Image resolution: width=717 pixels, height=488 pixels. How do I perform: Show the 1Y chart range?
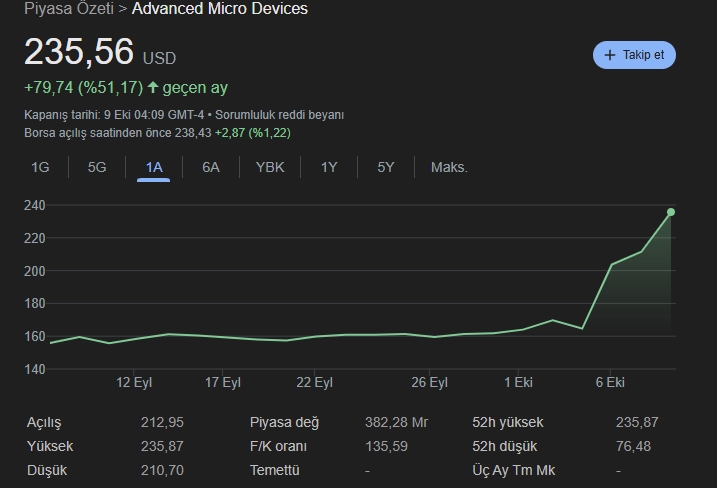[329, 167]
